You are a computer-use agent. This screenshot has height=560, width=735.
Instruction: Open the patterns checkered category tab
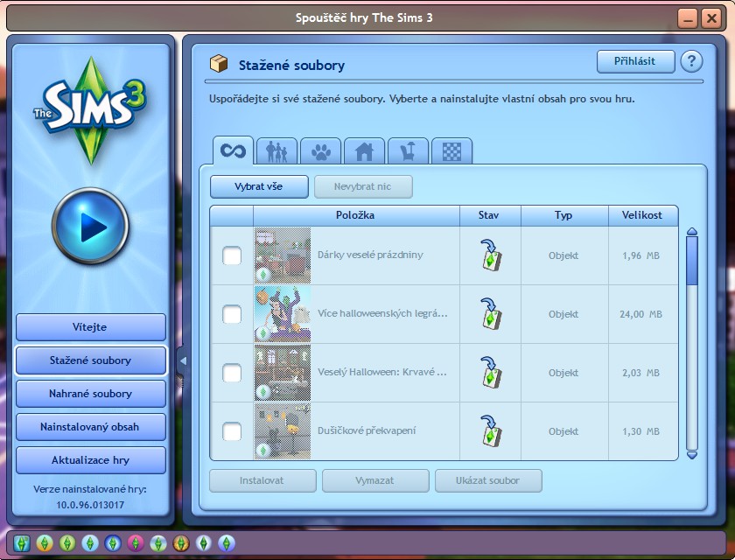[451, 150]
